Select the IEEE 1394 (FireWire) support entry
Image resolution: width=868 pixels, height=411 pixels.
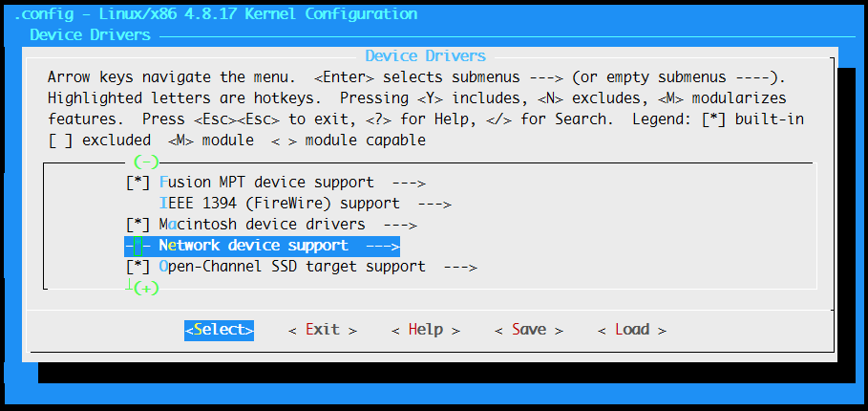click(279, 204)
